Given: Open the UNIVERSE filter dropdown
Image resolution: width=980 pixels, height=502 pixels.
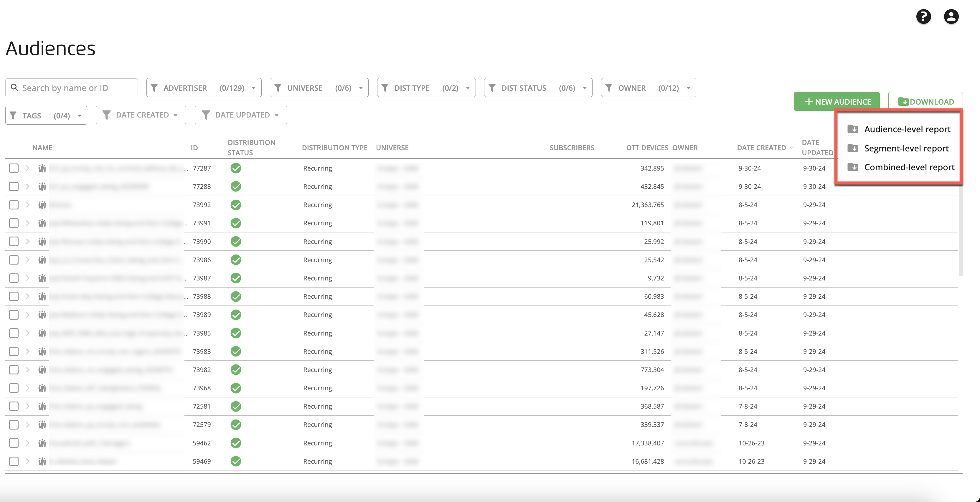Looking at the screenshot, I should 319,88.
